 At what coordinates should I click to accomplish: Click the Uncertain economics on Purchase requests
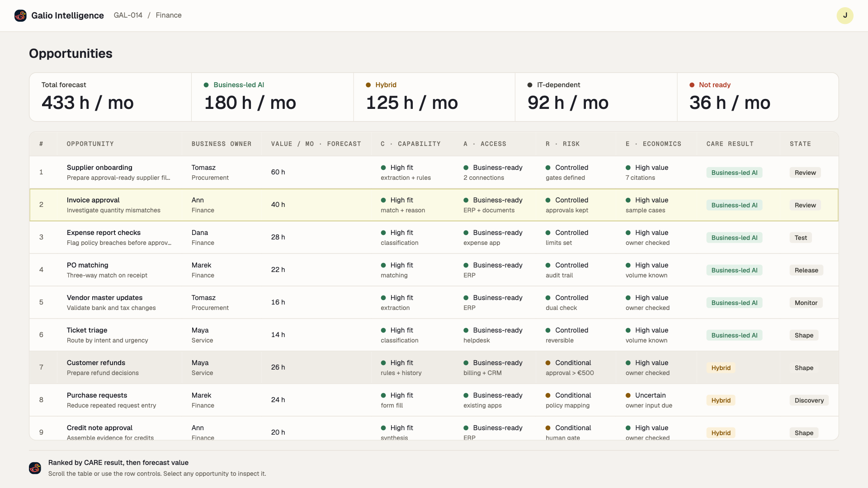pos(646,395)
